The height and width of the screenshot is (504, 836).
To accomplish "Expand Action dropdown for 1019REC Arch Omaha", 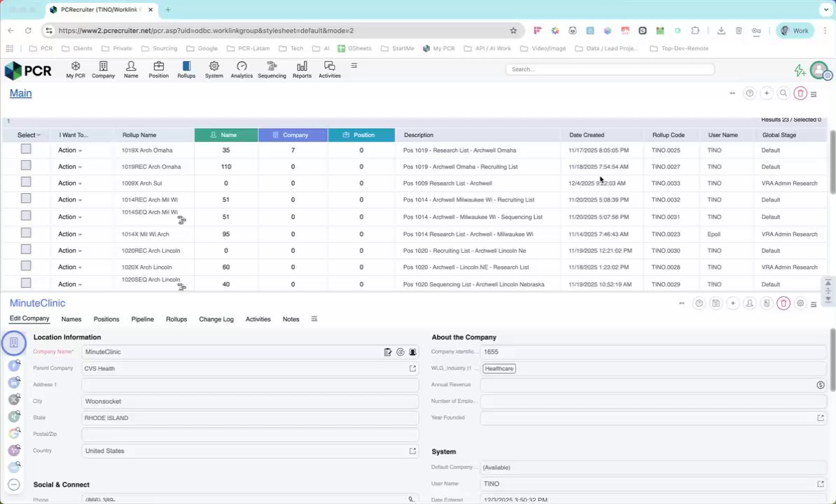I will coord(70,167).
